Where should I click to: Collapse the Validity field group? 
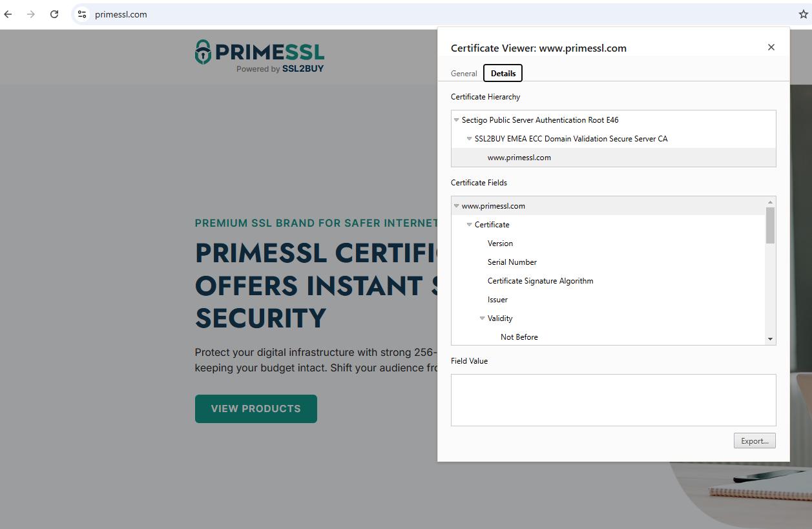[x=483, y=318]
